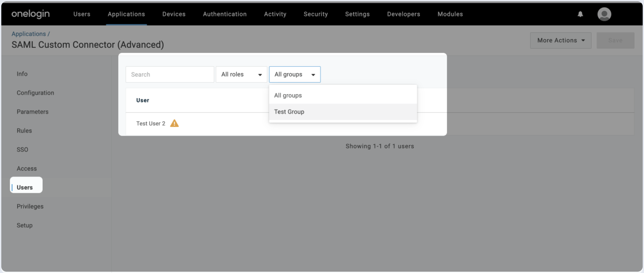Open the user profile avatar
Screen dimensions: 644x273
604,14
